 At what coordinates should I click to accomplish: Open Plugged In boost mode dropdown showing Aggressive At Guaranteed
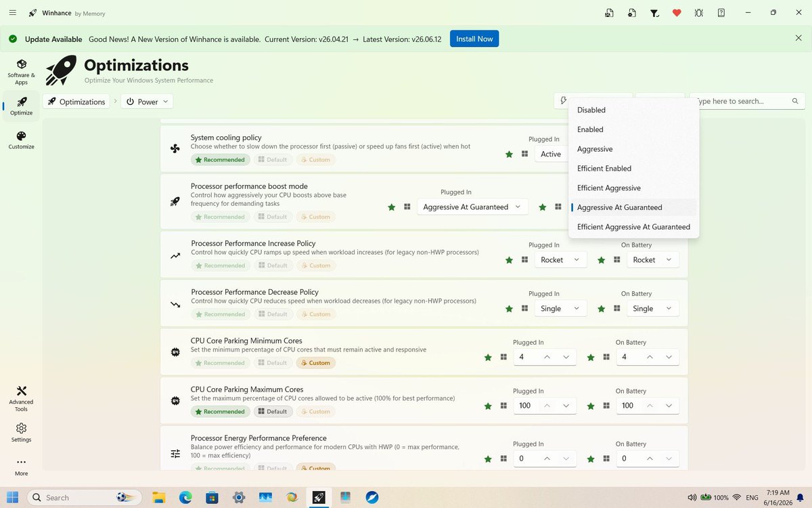click(472, 207)
